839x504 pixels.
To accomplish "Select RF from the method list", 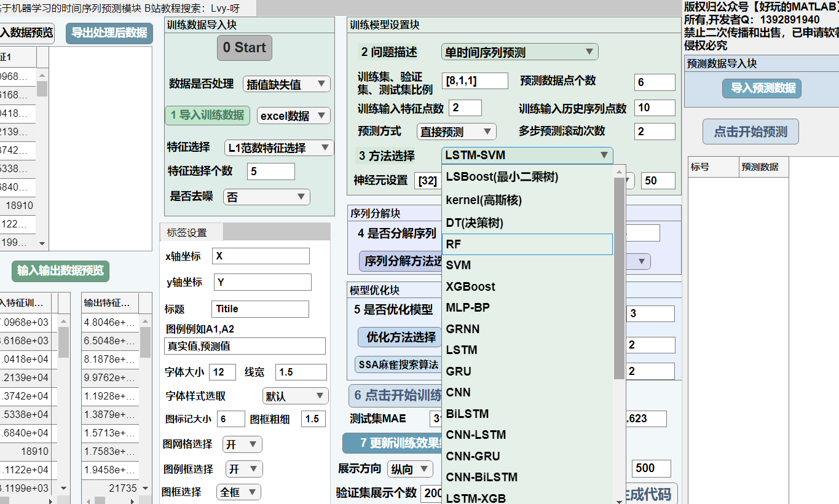I will 527,244.
